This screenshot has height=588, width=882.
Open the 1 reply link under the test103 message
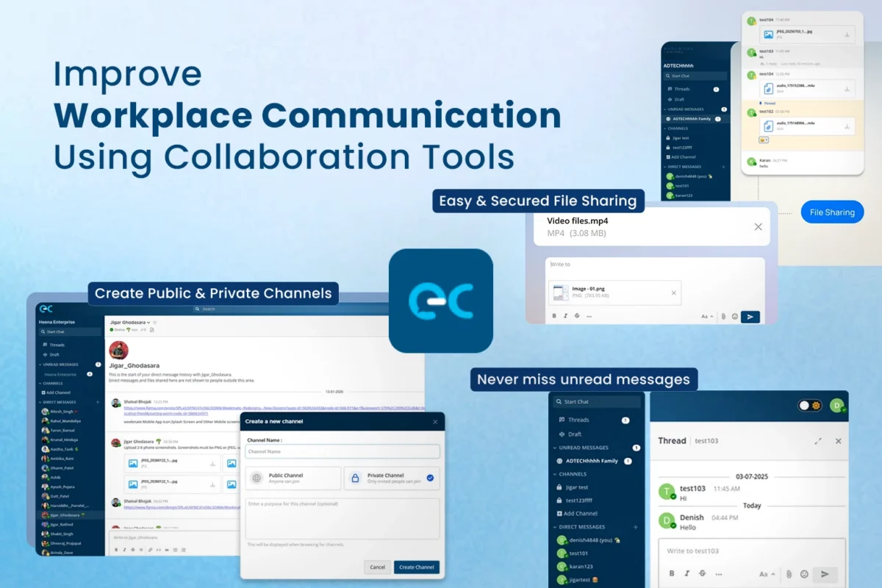[769, 64]
